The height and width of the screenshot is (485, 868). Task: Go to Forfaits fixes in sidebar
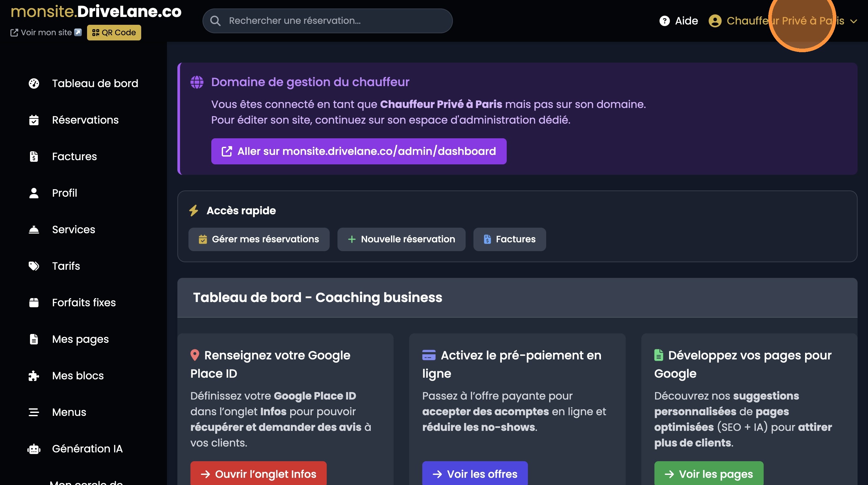[x=83, y=303]
